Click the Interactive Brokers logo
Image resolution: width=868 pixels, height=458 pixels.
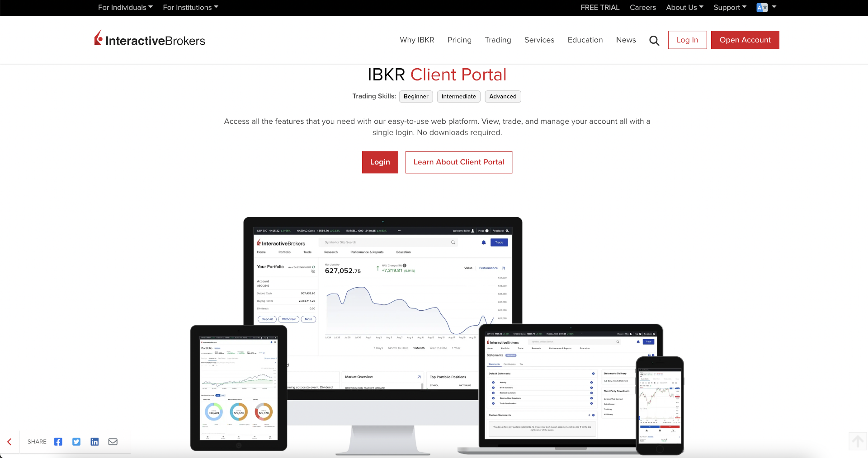tap(150, 40)
